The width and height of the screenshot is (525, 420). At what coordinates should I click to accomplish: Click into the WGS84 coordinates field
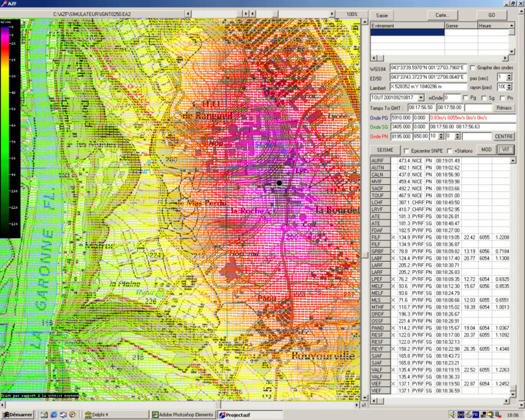pos(428,68)
